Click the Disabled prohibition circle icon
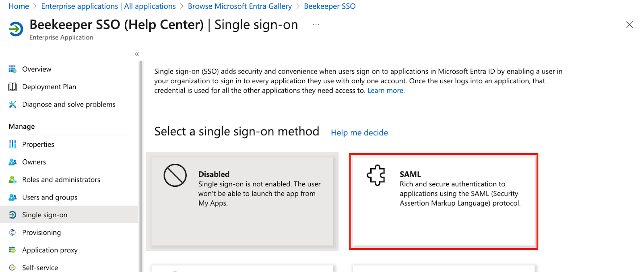Image resolution: width=644 pixels, height=272 pixels. tap(175, 175)
